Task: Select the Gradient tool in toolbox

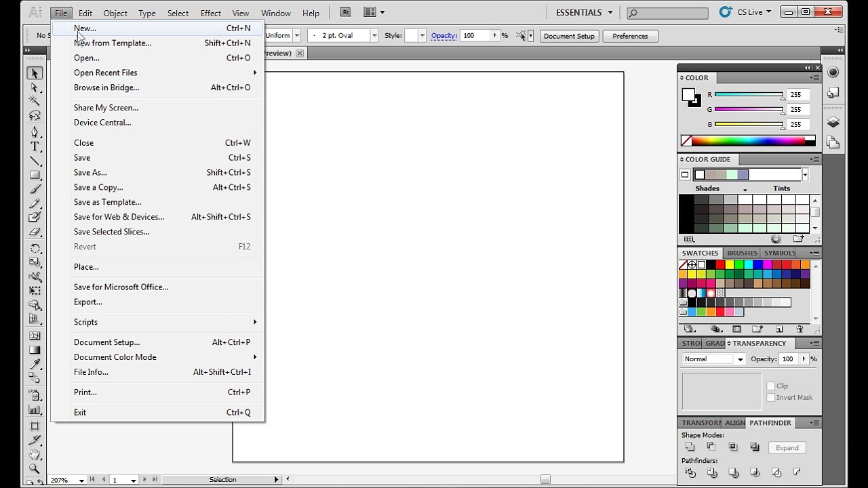Action: tap(35, 350)
